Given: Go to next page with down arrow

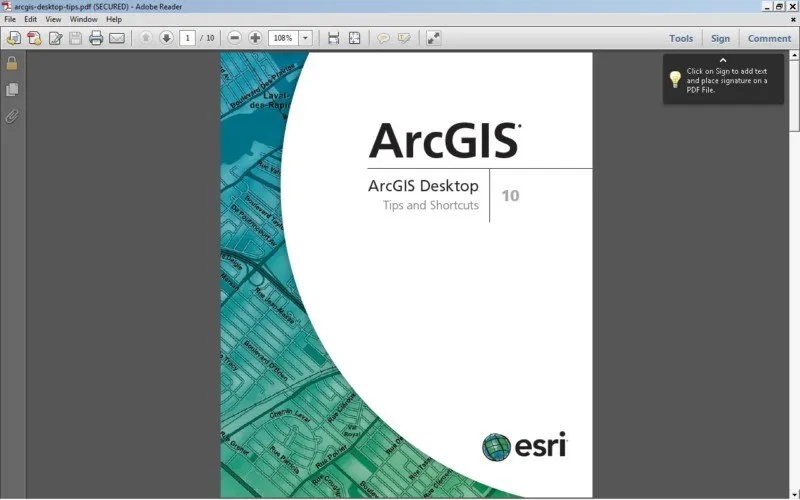Looking at the screenshot, I should pos(166,38).
